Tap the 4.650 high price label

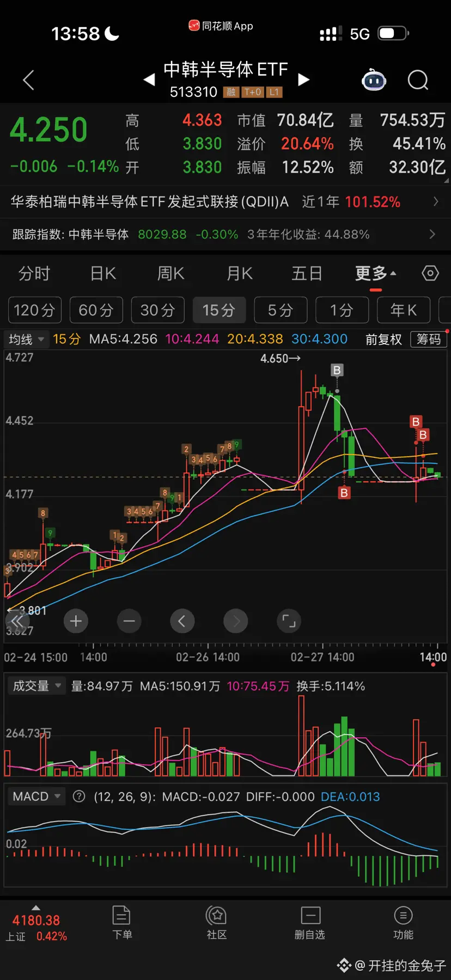280,358
